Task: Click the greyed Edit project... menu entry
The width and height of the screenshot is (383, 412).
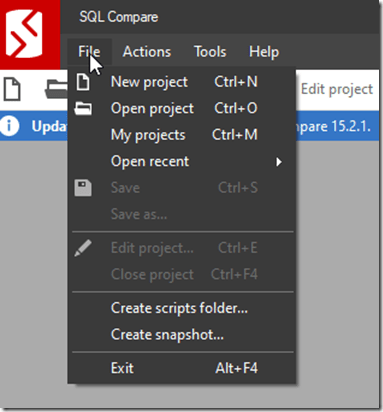Action: (182, 248)
